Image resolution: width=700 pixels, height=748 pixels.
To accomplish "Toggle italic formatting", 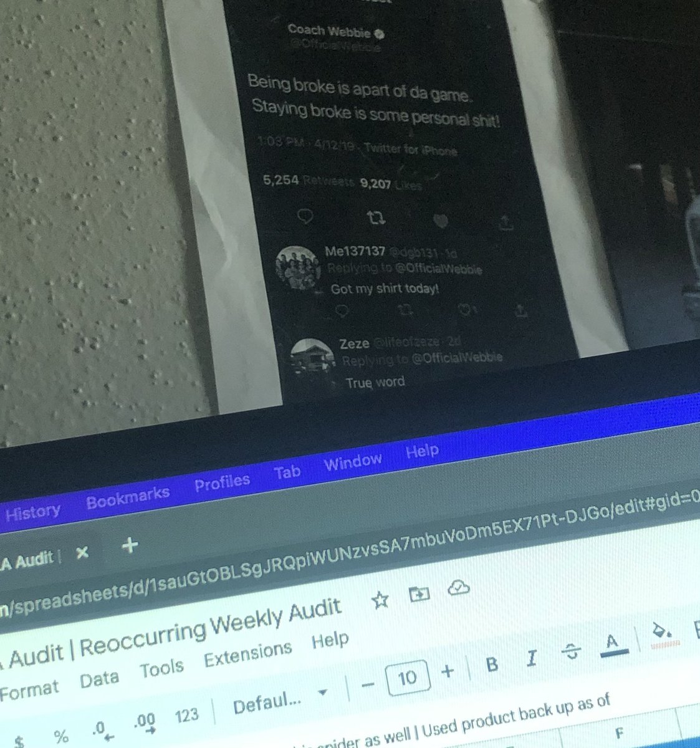I will click(x=532, y=658).
